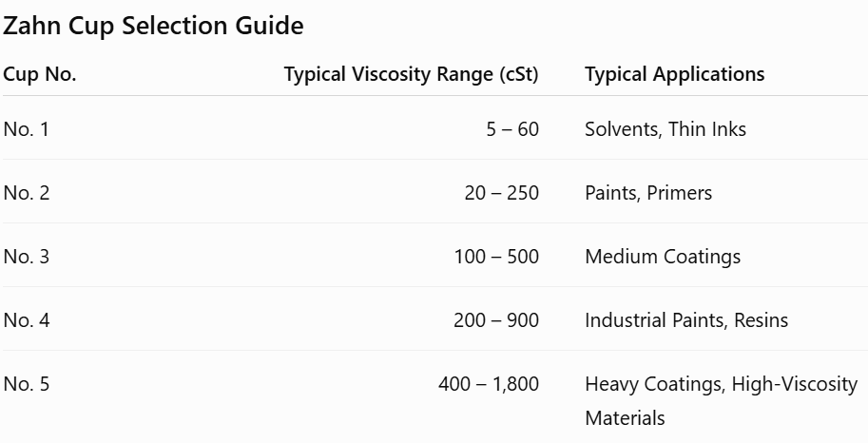Click the No. 2 row label
Screen dimensions: 868x443
(x=26, y=193)
